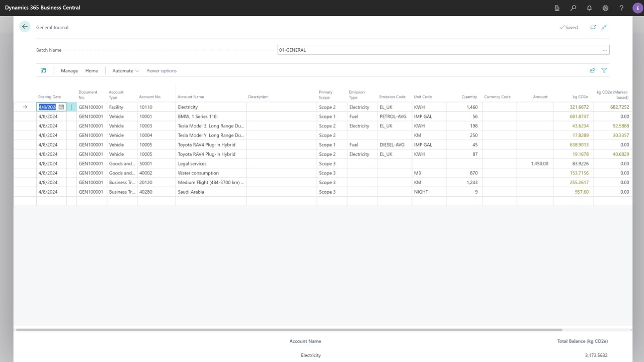
Task: Select the Saudi Arabia cell
Action: coord(211,192)
